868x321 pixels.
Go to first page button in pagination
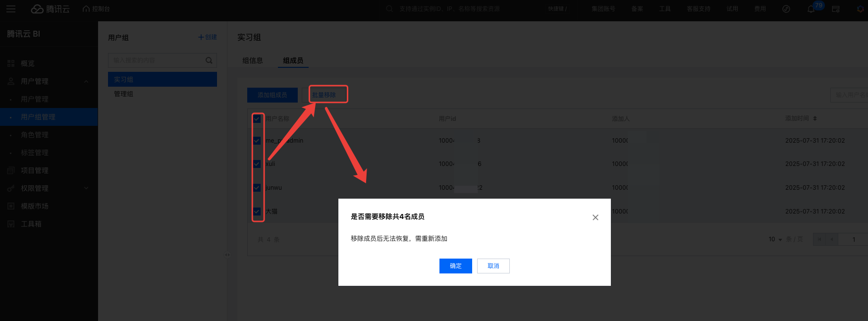coord(819,239)
